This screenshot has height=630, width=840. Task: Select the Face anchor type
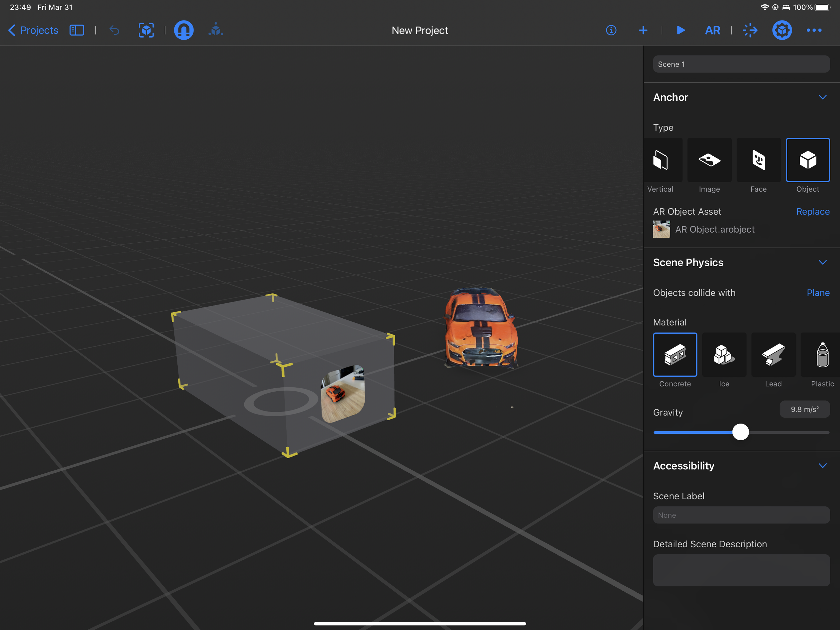pyautogui.click(x=758, y=160)
